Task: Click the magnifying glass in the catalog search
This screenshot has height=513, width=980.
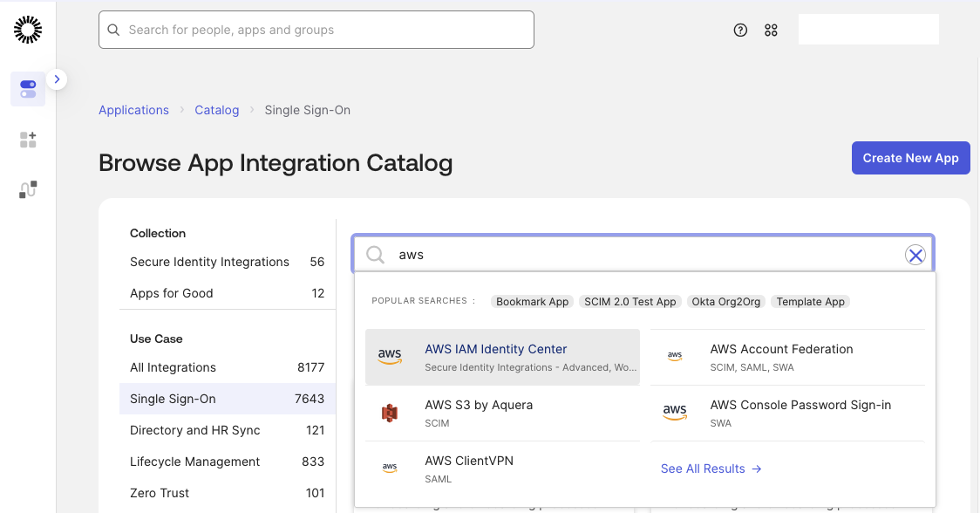Action: click(375, 255)
